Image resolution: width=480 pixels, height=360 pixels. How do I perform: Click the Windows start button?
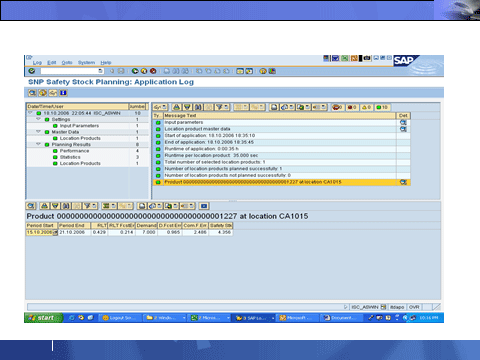pos(43,318)
